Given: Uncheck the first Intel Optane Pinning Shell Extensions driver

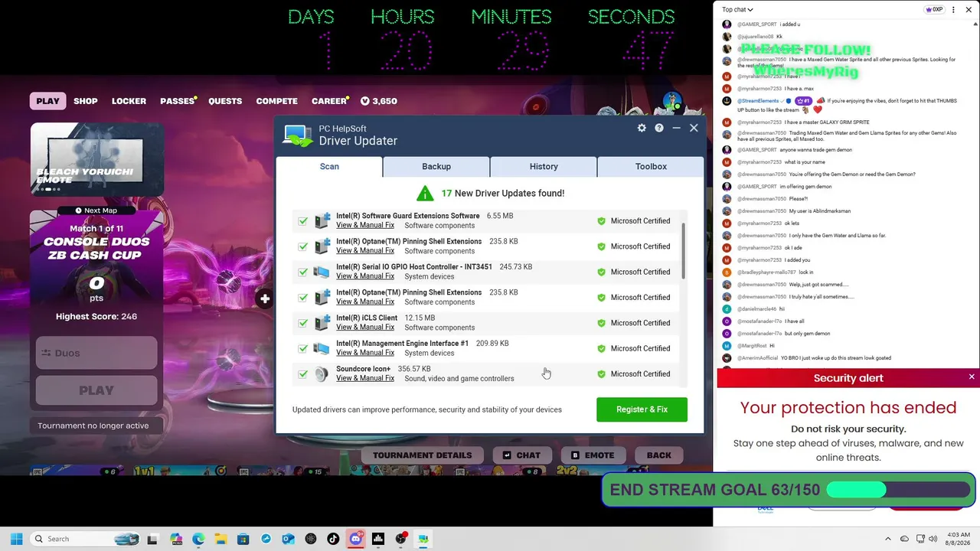Looking at the screenshot, I should [x=302, y=246].
